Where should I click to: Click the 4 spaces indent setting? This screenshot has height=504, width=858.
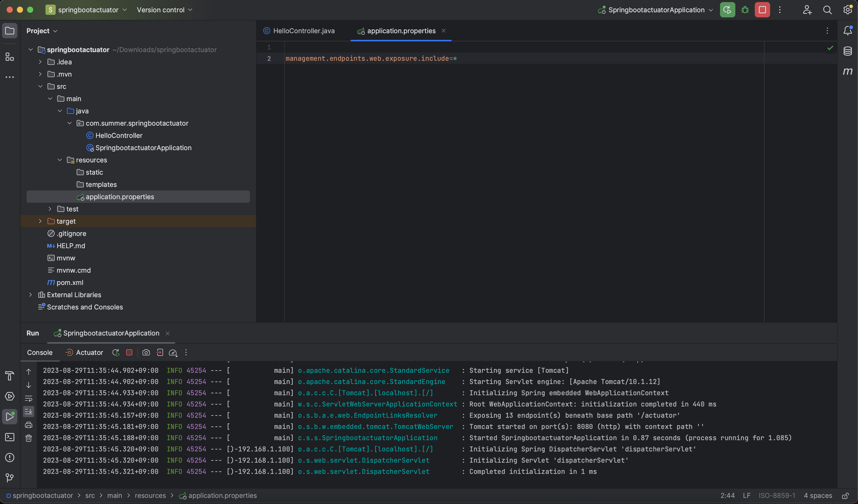tap(818, 496)
